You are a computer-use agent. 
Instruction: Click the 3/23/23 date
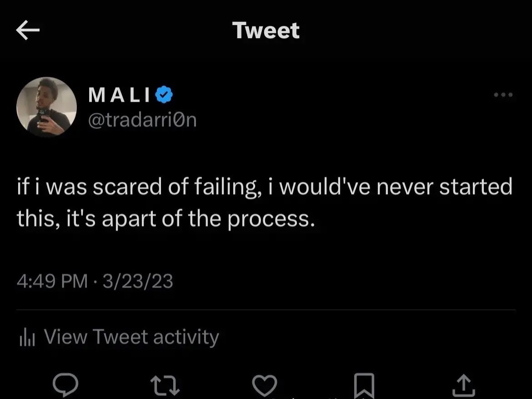(138, 281)
